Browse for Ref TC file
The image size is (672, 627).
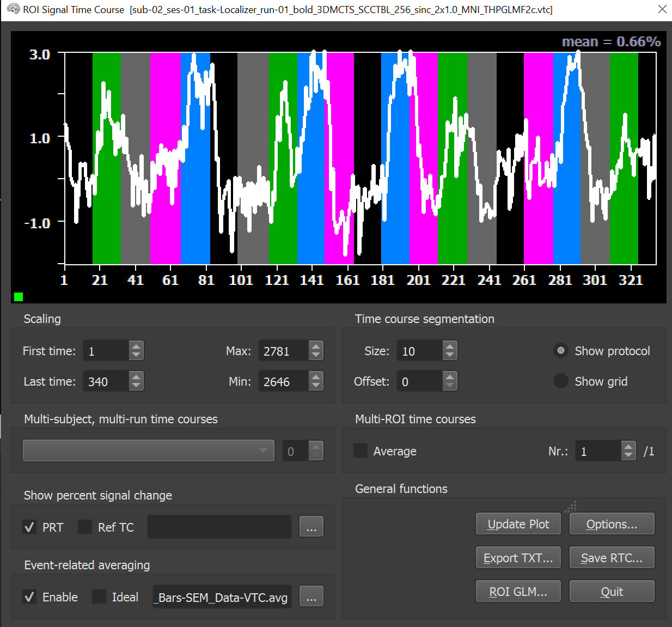coord(311,527)
